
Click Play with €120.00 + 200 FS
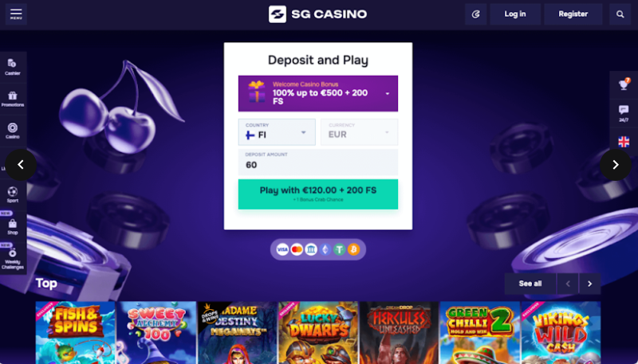pyautogui.click(x=318, y=194)
